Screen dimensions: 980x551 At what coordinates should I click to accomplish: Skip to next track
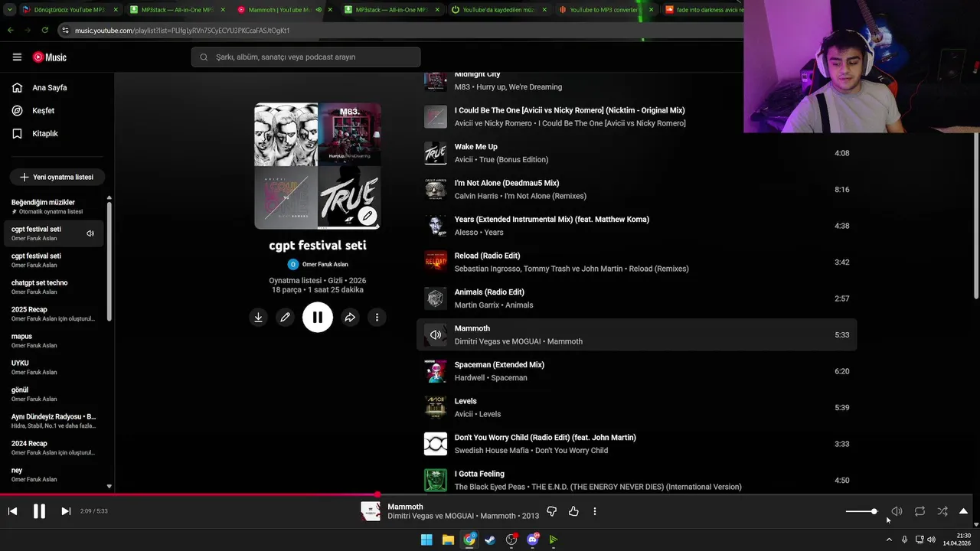(x=66, y=511)
